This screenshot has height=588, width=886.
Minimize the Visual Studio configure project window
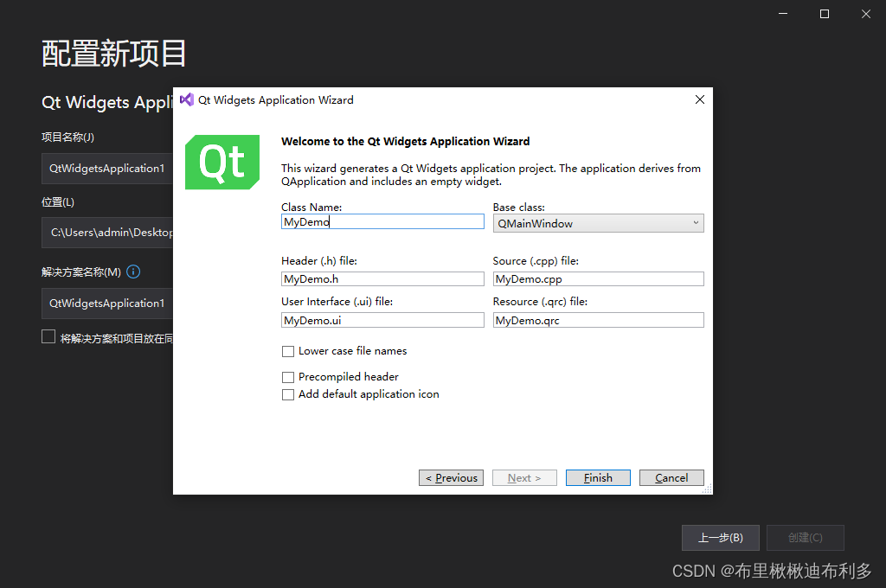click(782, 14)
